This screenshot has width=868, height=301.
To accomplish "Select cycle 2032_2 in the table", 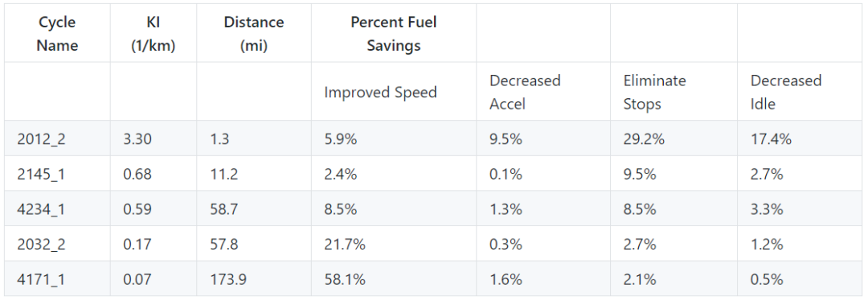I will pyautogui.click(x=58, y=244).
